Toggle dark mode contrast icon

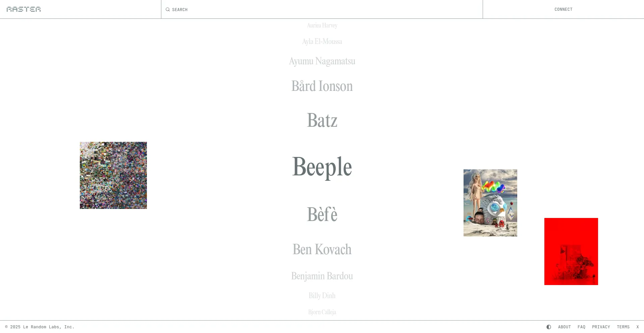pyautogui.click(x=549, y=327)
